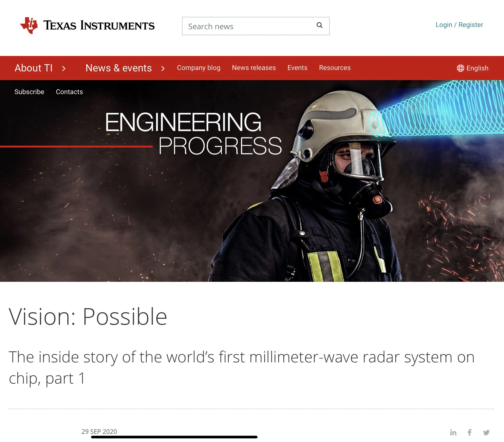Expand chevron next to About TI

(64, 68)
